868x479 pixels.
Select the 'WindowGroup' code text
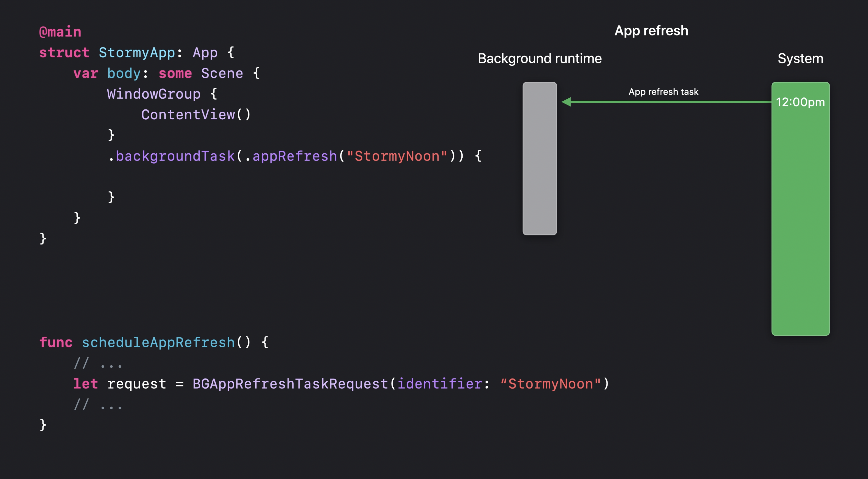pyautogui.click(x=154, y=94)
